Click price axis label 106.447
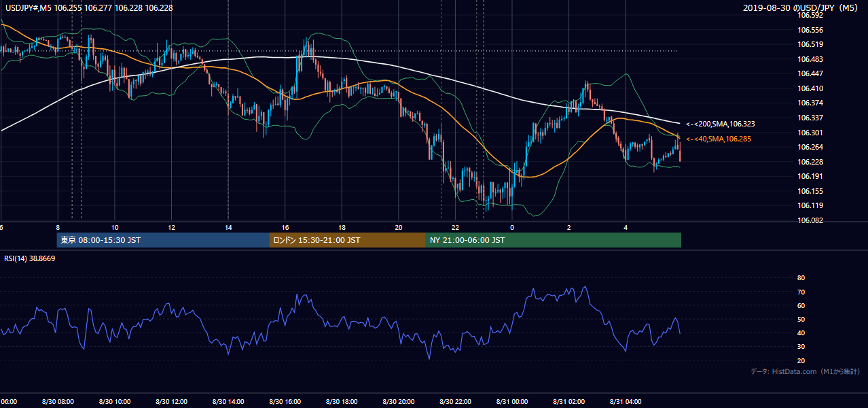 pyautogui.click(x=810, y=73)
